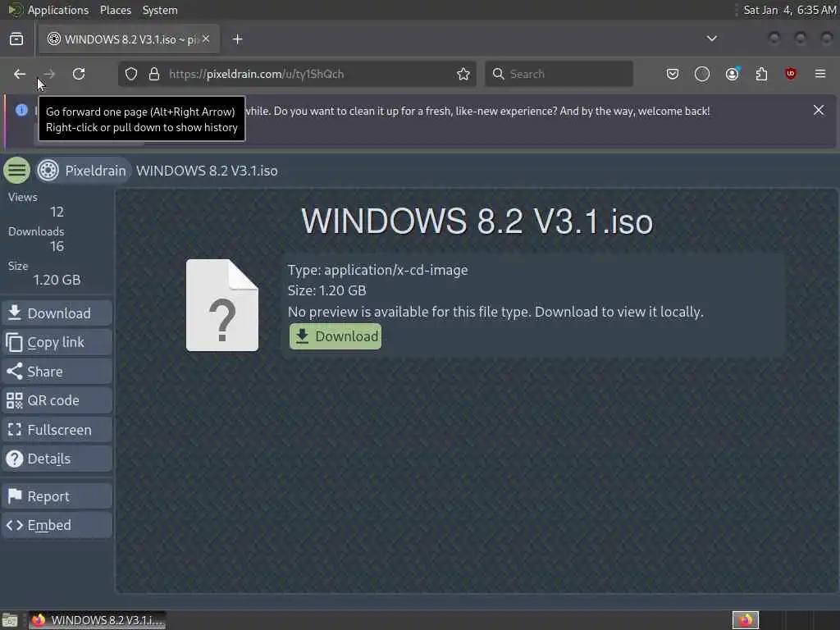Open tracking protection shield icon

coord(131,74)
